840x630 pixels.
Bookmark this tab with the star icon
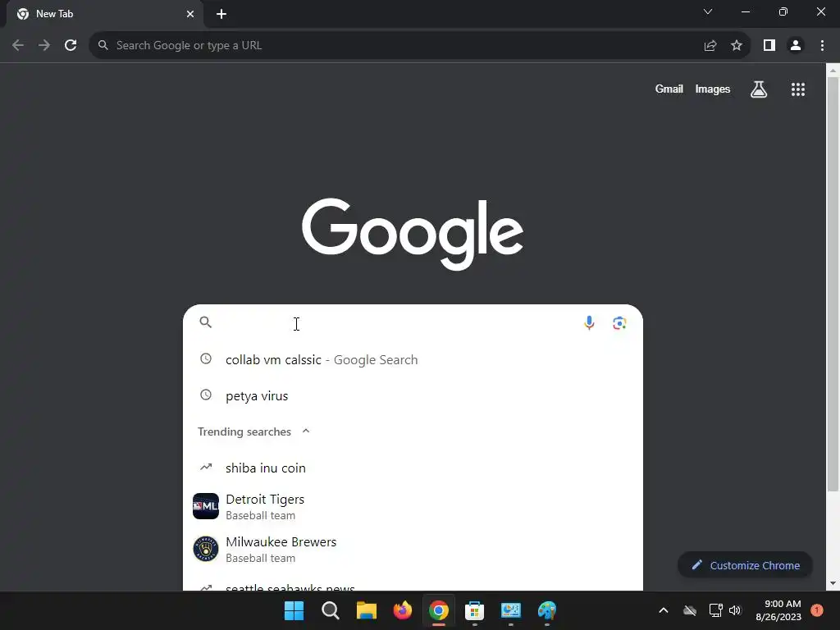737,46
